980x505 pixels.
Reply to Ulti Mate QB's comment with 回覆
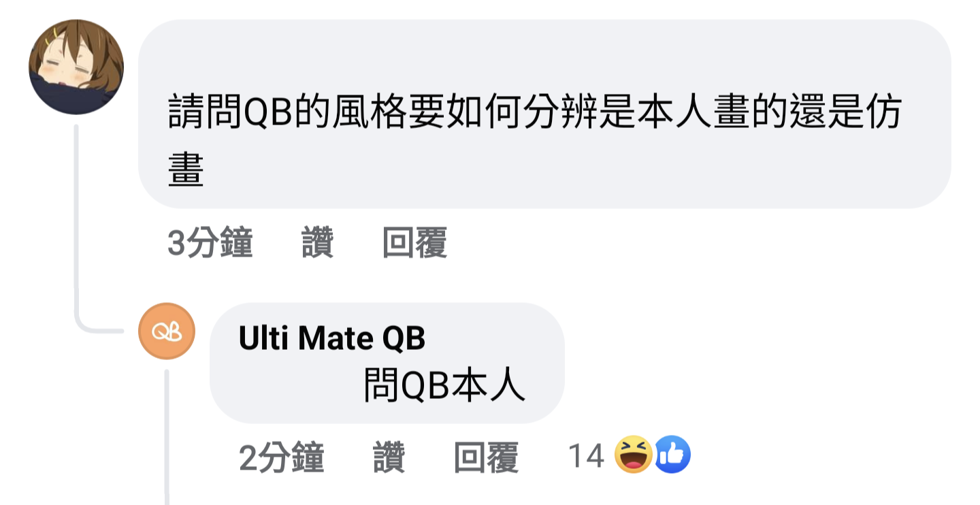pyautogui.click(x=487, y=457)
